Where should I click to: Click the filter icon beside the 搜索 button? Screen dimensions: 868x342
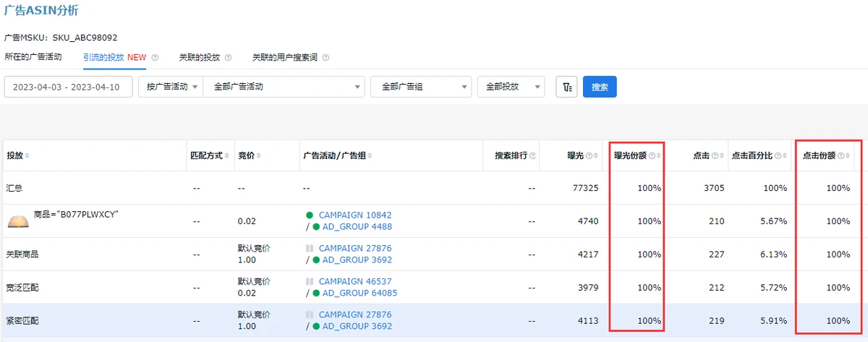click(566, 87)
